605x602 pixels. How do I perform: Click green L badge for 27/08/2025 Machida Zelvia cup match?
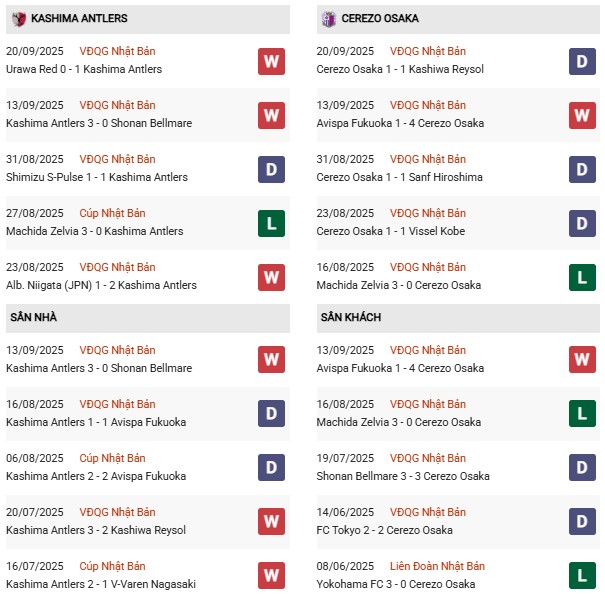(271, 223)
